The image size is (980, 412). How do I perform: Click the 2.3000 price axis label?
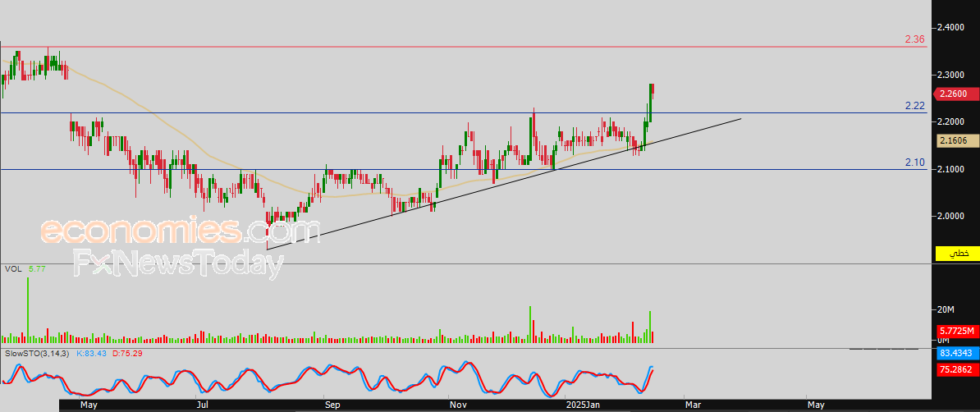(x=952, y=75)
